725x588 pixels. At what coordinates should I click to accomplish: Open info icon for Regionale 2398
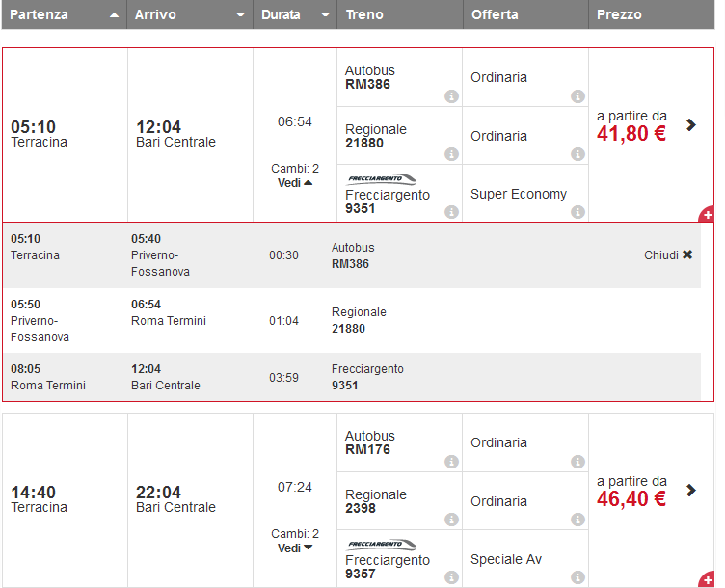450,520
